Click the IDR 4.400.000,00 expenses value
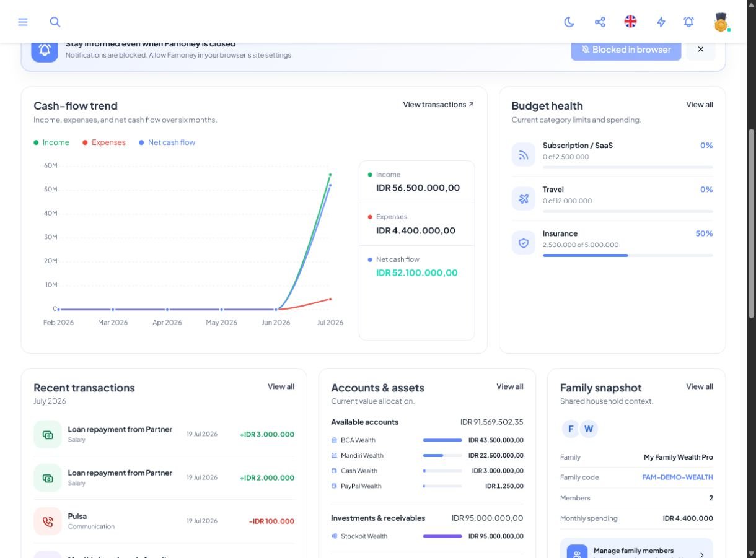 pos(416,230)
